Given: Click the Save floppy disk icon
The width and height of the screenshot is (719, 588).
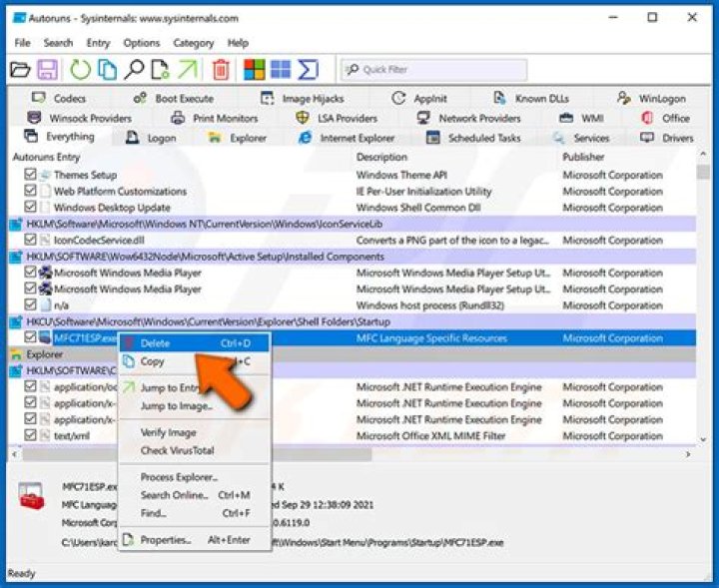Looking at the screenshot, I should coord(47,69).
